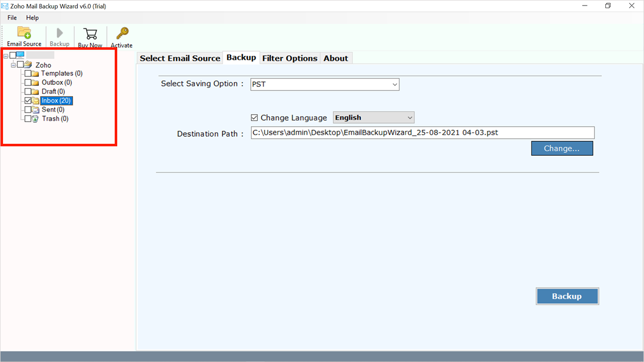Restore down the application window
Viewport: 644px width, 362px height.
pyautogui.click(x=608, y=6)
